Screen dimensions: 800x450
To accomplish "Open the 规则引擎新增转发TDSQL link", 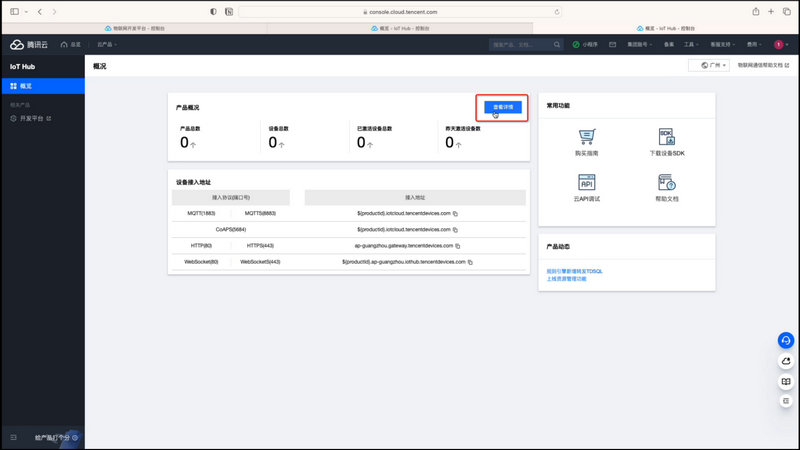I will [574, 271].
